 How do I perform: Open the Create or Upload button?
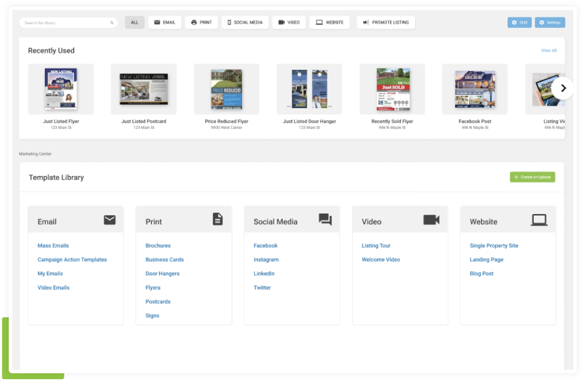click(533, 177)
